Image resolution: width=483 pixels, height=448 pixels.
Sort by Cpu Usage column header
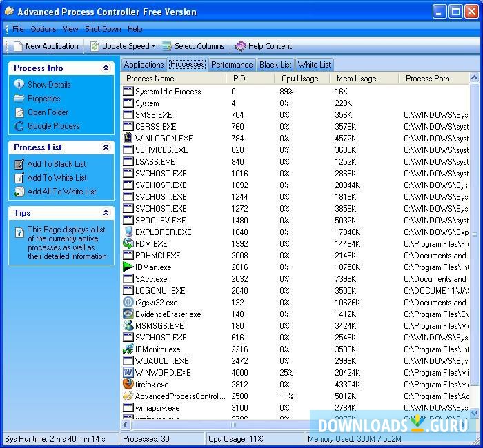(302, 79)
